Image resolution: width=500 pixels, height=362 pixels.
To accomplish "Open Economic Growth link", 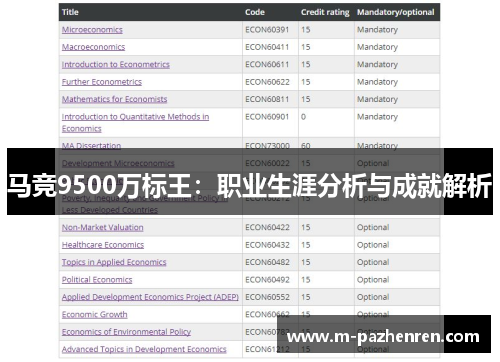I will (x=95, y=314).
